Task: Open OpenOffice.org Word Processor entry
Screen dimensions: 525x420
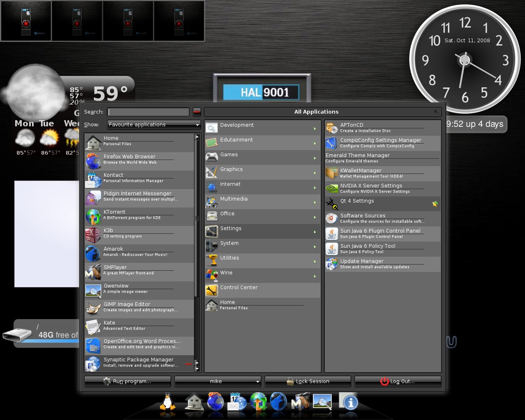Action: tap(139, 346)
